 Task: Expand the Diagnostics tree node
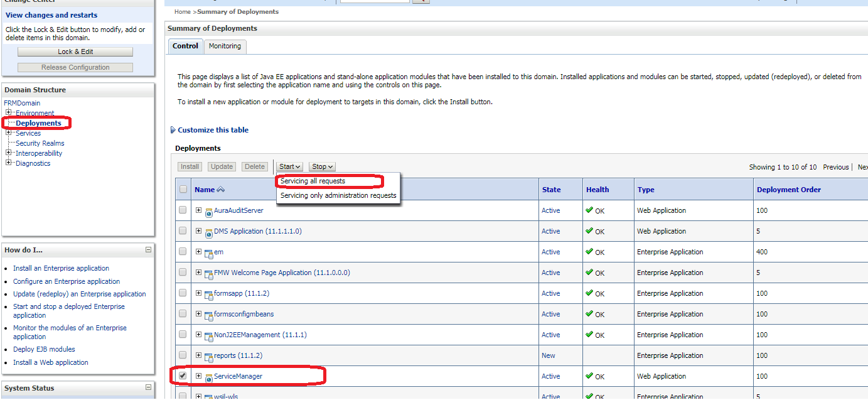(x=9, y=163)
